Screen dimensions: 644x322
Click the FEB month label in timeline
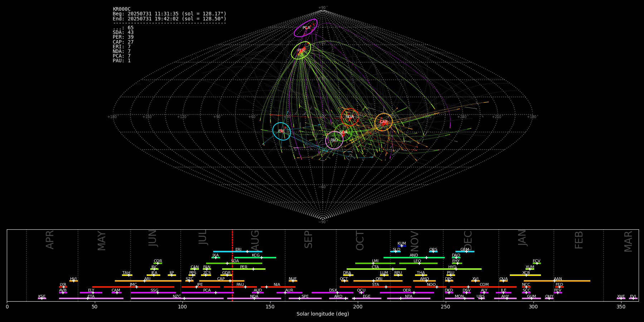[579, 240]
